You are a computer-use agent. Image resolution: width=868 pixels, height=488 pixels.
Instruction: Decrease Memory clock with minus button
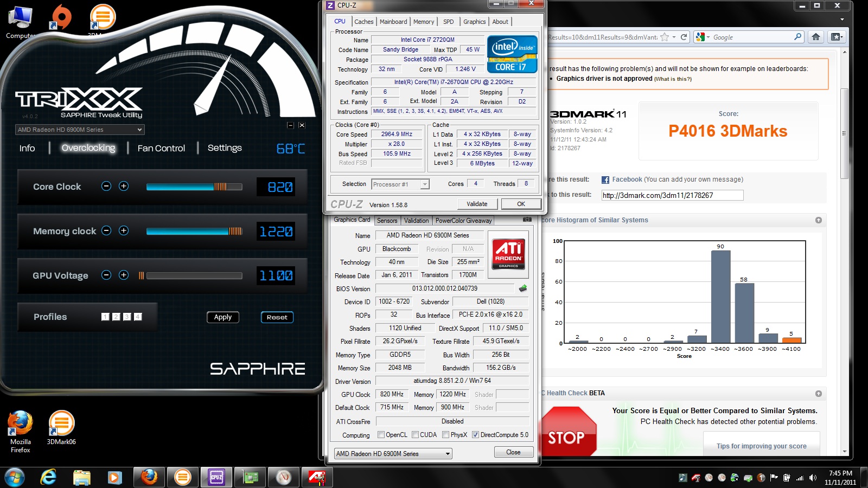(106, 230)
